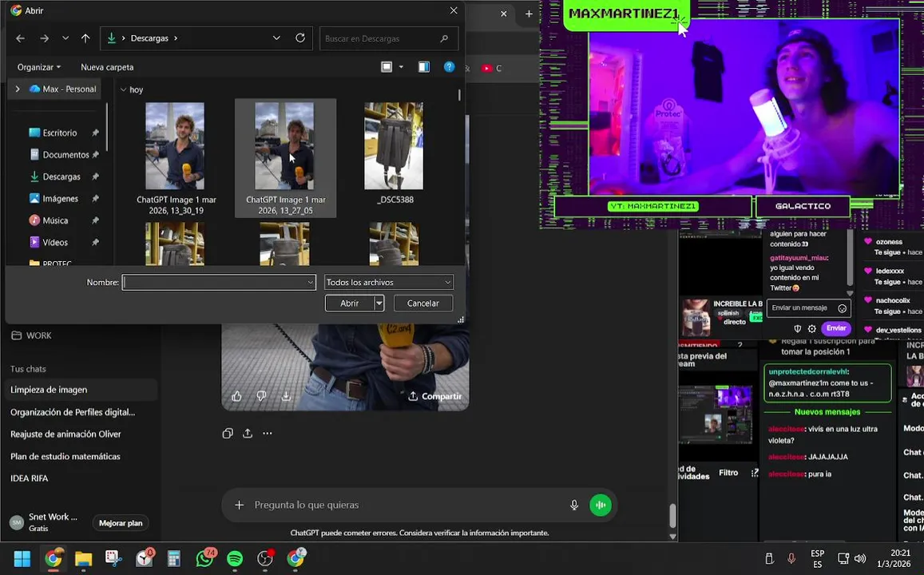924x575 pixels.
Task: Open Imágenes in navigation pane
Action: (60, 199)
